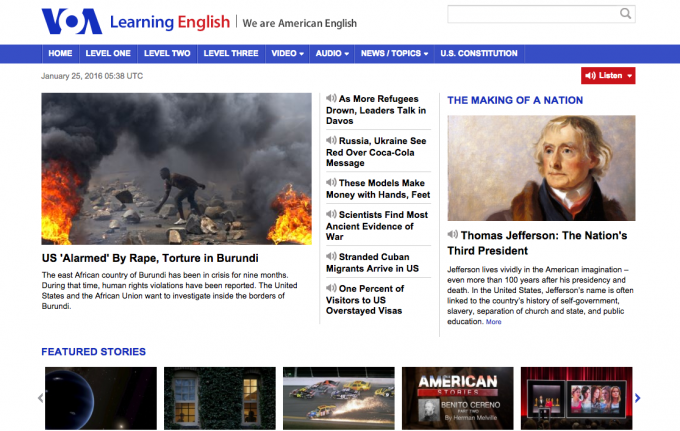
Task: Click audio icon beside Russia, Ukraine See Red
Action: tap(331, 140)
